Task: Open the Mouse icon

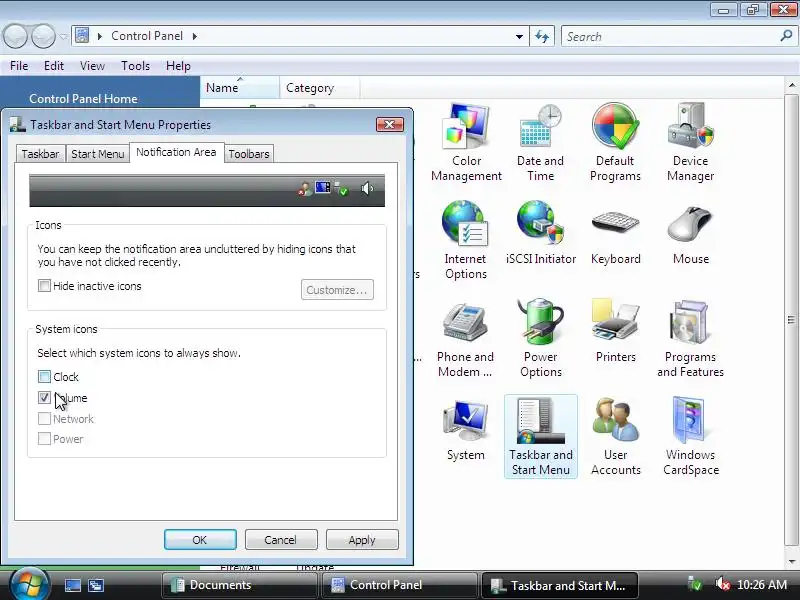Action: [690, 233]
